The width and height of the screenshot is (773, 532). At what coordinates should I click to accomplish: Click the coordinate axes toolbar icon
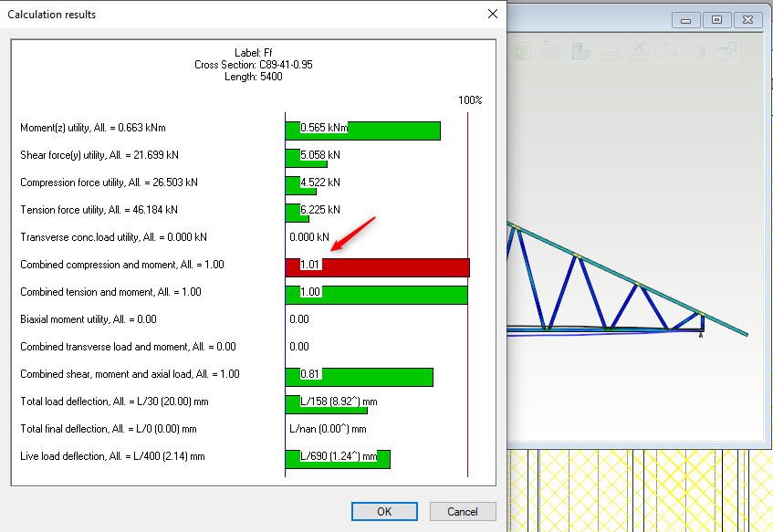[x=669, y=52]
